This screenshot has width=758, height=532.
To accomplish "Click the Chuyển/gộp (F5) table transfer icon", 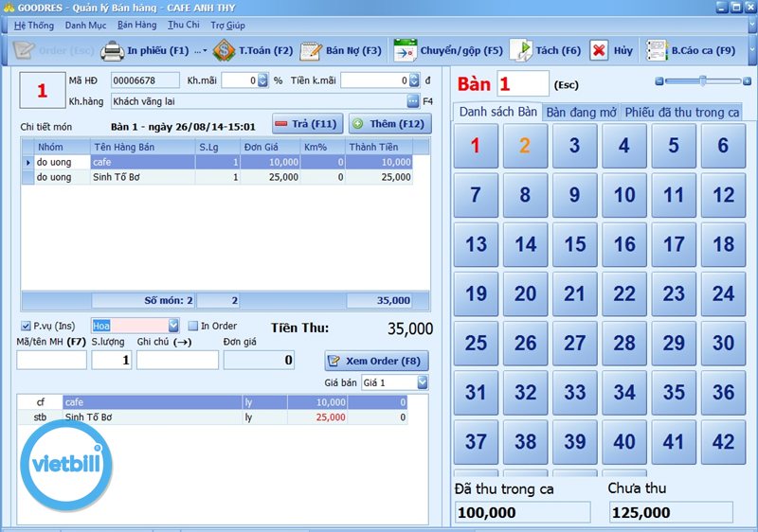I will tap(406, 50).
